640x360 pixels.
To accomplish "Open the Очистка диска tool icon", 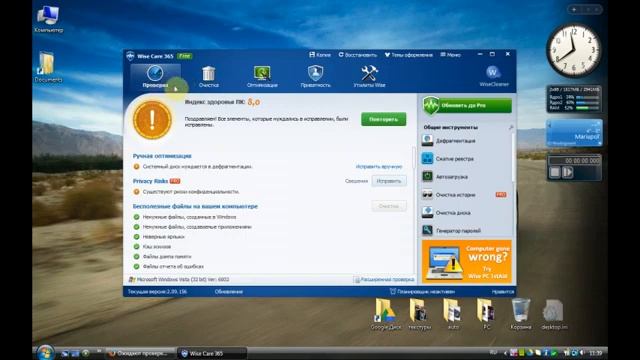I will click(427, 212).
